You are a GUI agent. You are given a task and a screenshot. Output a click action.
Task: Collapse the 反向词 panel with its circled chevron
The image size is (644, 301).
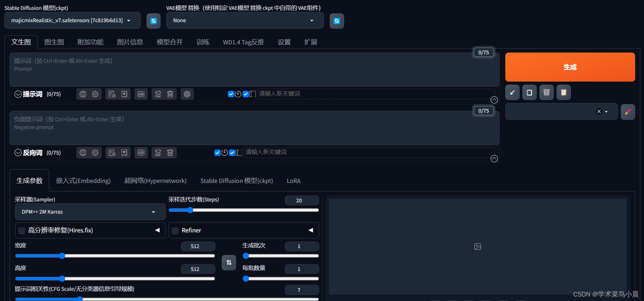[x=18, y=153]
